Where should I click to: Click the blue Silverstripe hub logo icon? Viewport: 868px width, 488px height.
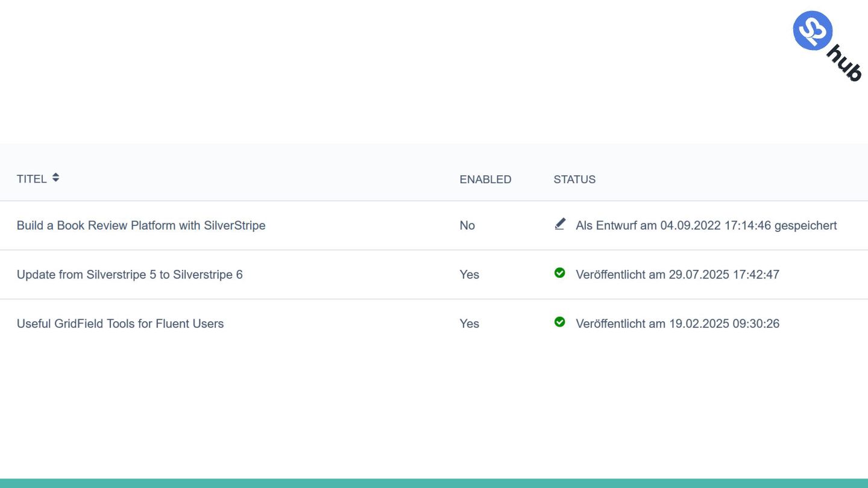pos(812,31)
